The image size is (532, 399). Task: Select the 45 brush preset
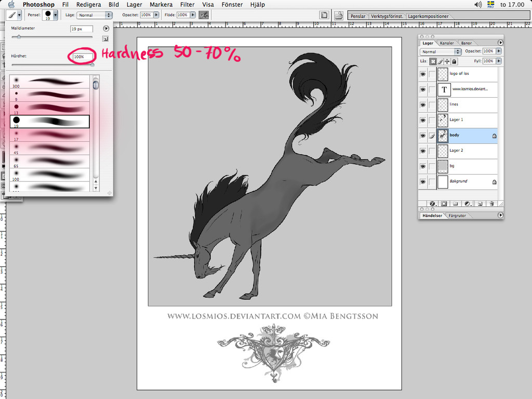click(50, 148)
